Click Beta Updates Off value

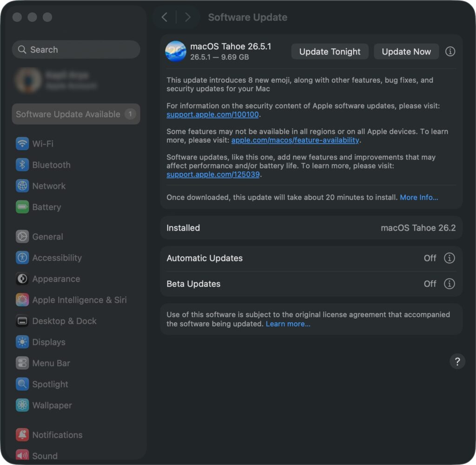pos(430,284)
